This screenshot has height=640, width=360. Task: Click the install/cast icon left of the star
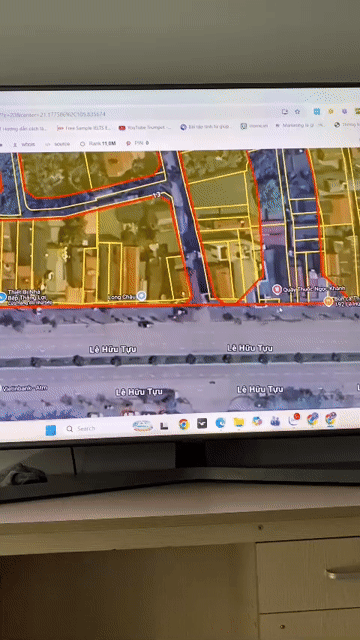pyautogui.click(x=285, y=112)
